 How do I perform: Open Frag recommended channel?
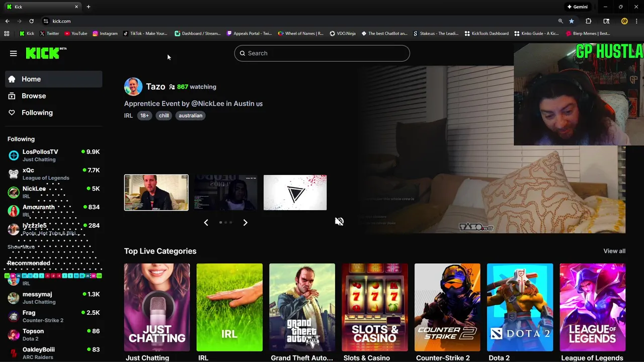54,316
